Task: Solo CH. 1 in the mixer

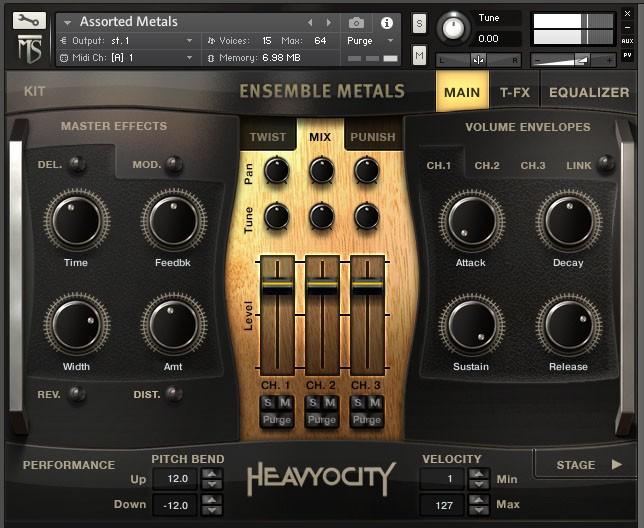Action: (x=268, y=403)
